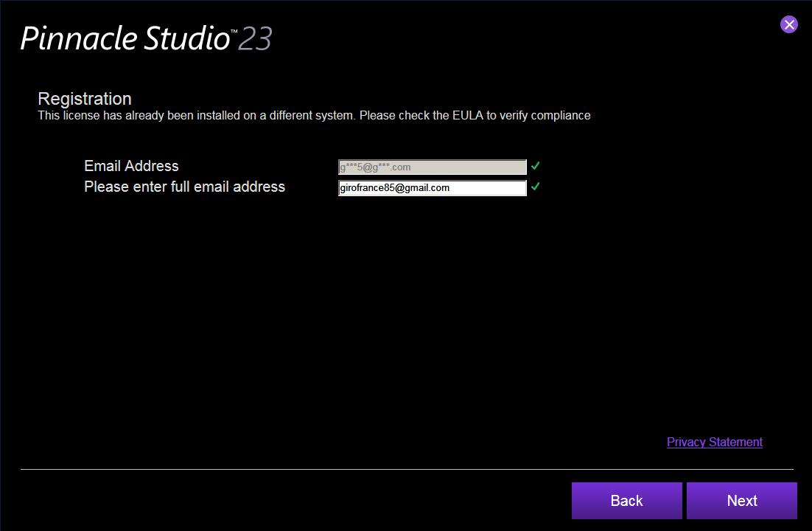Viewport: 812px width, 531px height.
Task: Close the Pinnacle Studio registration dialog
Action: [x=788, y=24]
